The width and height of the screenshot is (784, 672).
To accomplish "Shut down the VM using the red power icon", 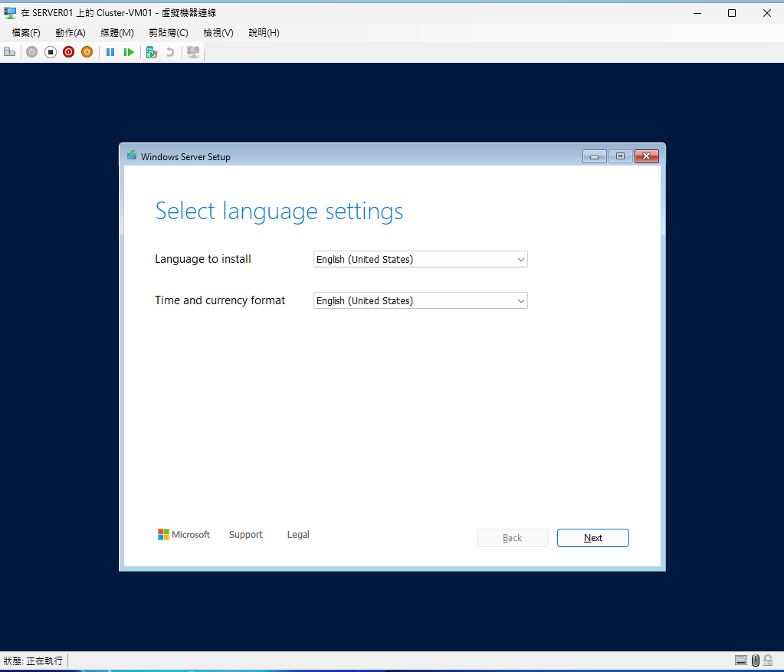I will (x=68, y=52).
